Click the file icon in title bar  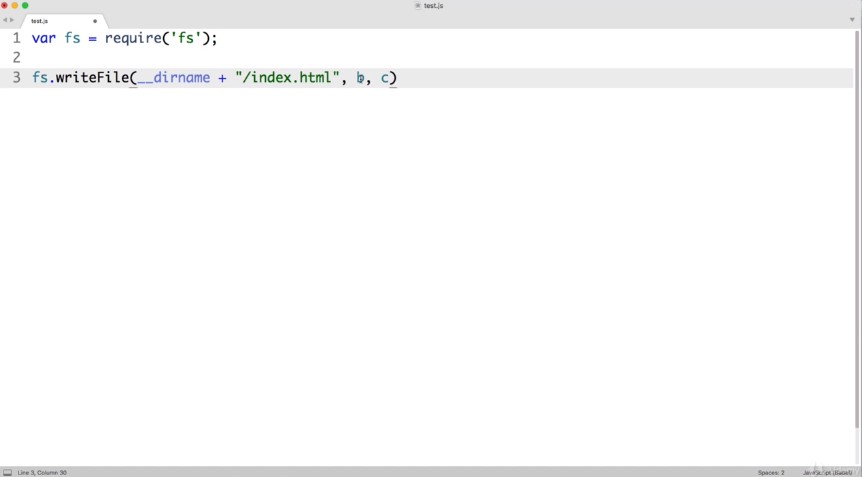[x=418, y=6]
